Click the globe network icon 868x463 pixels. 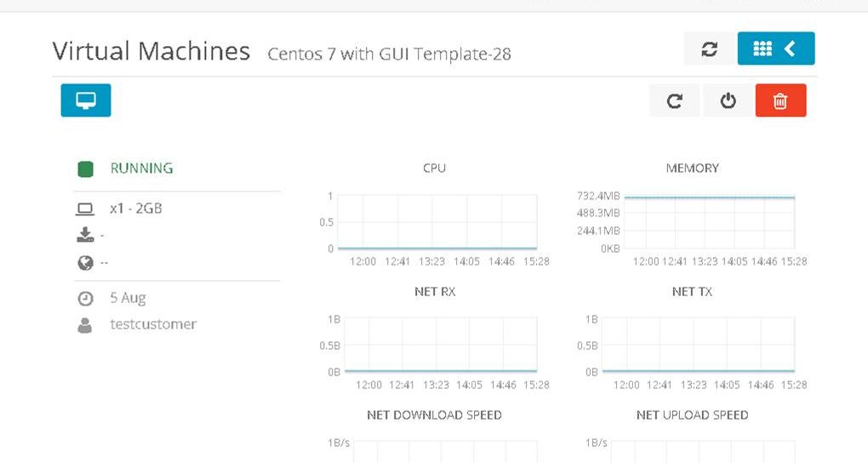coord(85,263)
